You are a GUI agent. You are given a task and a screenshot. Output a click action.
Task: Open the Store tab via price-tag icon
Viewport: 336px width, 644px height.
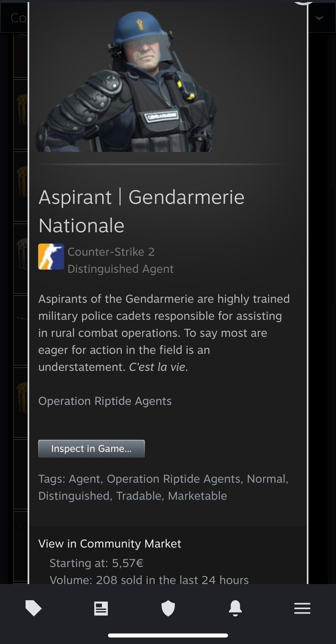(x=33, y=608)
